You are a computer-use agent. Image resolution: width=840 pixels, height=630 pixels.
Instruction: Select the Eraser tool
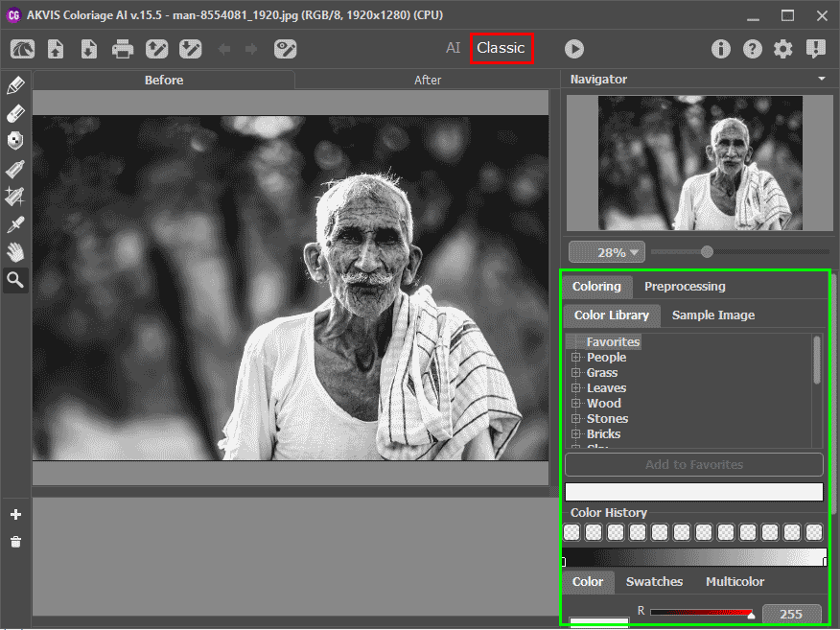[15, 114]
